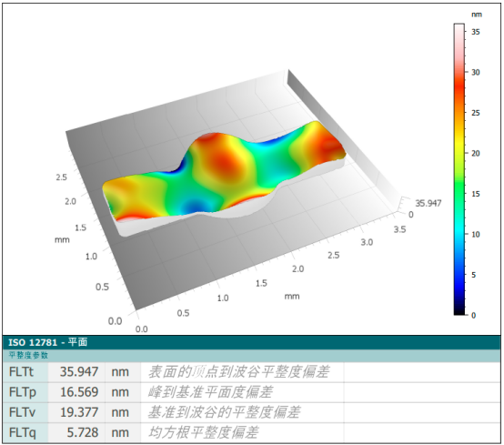Screen dimensions: 504x445
Task: Select the FLTv parameter label
Action: click(22, 412)
